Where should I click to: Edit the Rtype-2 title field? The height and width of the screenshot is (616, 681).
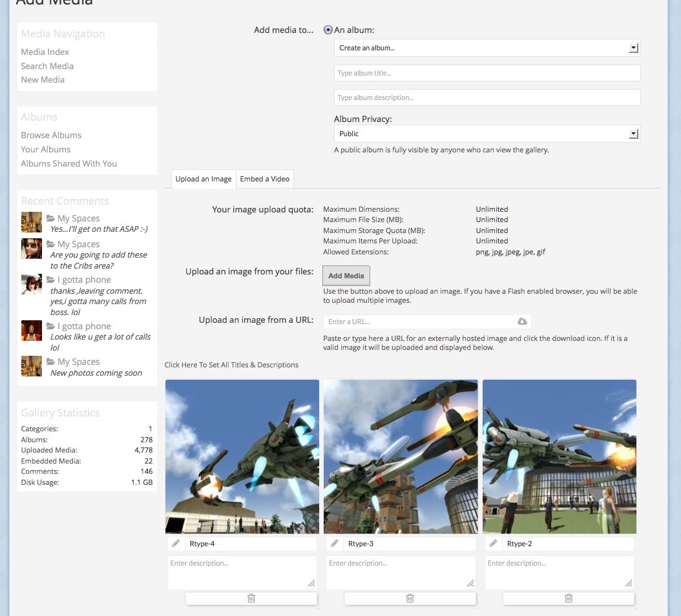pos(568,544)
